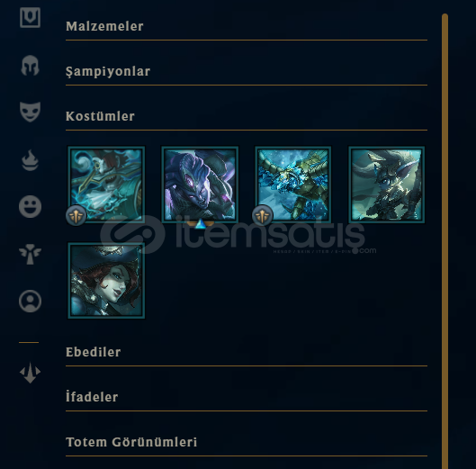476x469 pixels.
Task: Open the İfadeler section
Action: 247,397
